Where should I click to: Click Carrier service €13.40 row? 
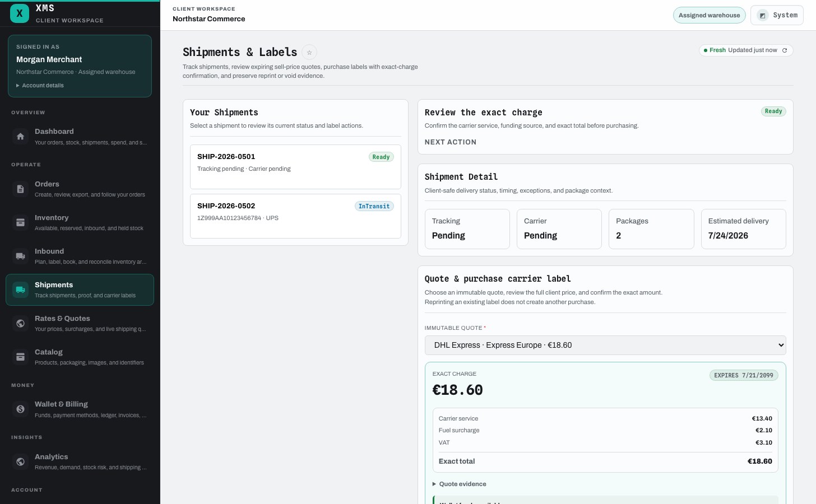(605, 418)
